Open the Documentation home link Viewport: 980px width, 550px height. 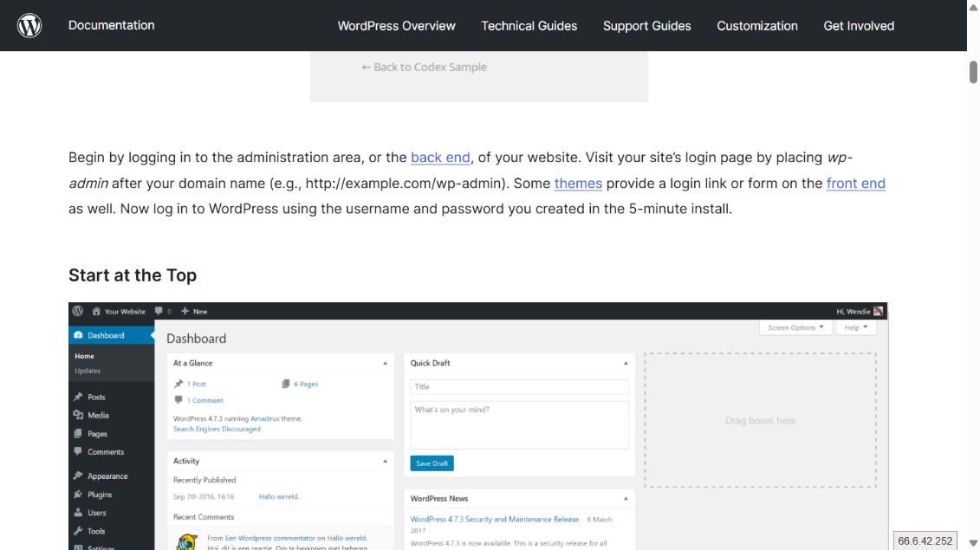(x=111, y=26)
